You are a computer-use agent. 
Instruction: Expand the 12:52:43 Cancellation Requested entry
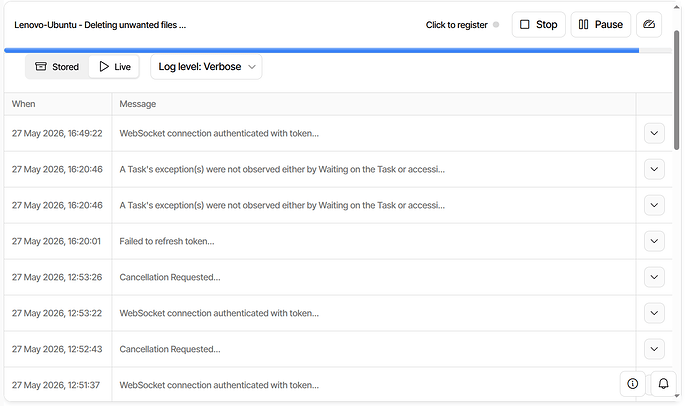tap(654, 349)
